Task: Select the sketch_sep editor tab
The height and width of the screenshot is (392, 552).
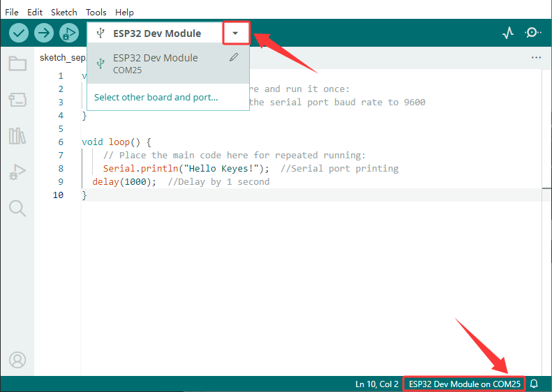Action: 63,57
